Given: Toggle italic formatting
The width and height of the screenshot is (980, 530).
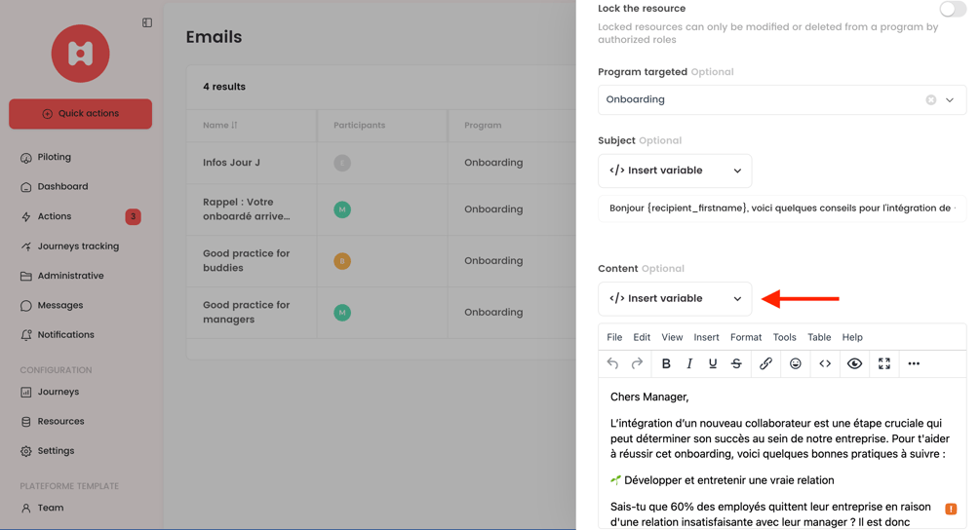Looking at the screenshot, I should [689, 363].
